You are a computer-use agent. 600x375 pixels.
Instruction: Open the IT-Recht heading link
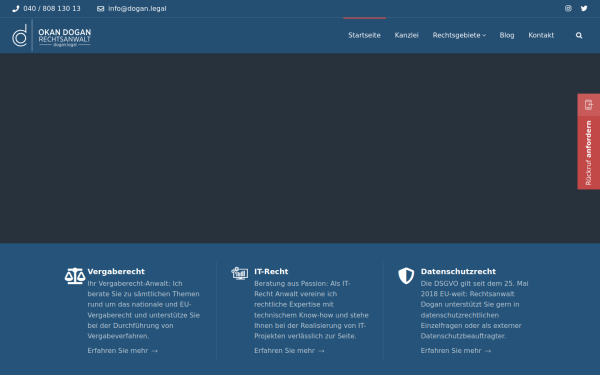(x=271, y=271)
